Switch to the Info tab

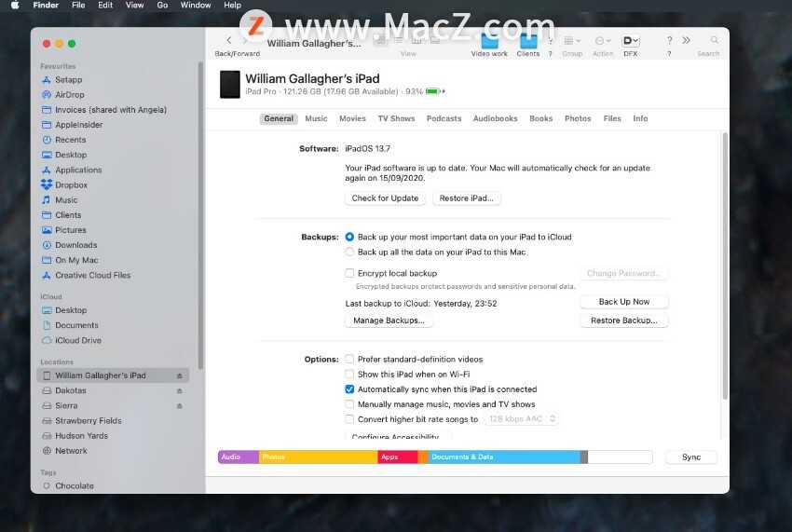point(640,118)
